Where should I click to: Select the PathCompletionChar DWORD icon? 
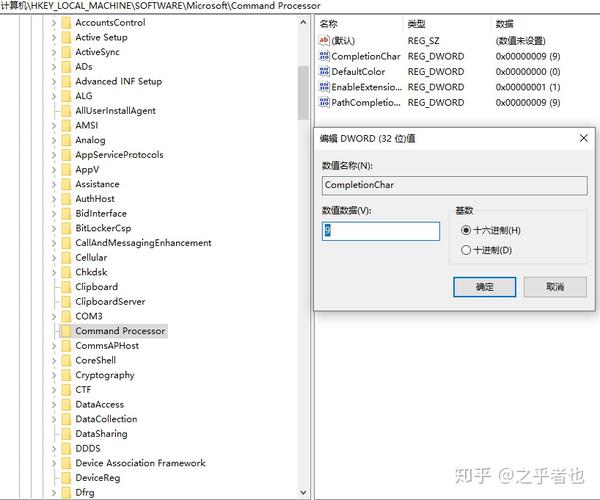coord(324,102)
